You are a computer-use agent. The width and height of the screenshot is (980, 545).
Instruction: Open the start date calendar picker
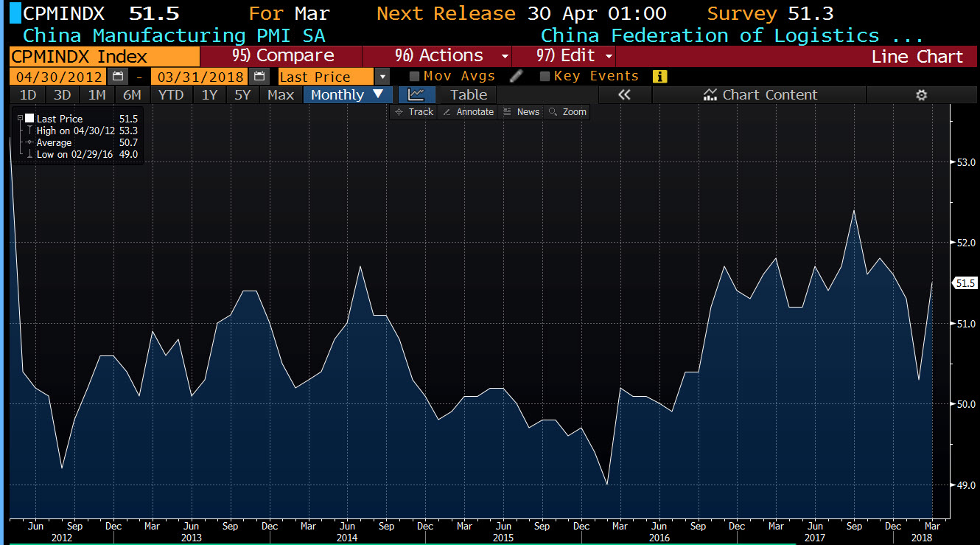(x=117, y=76)
